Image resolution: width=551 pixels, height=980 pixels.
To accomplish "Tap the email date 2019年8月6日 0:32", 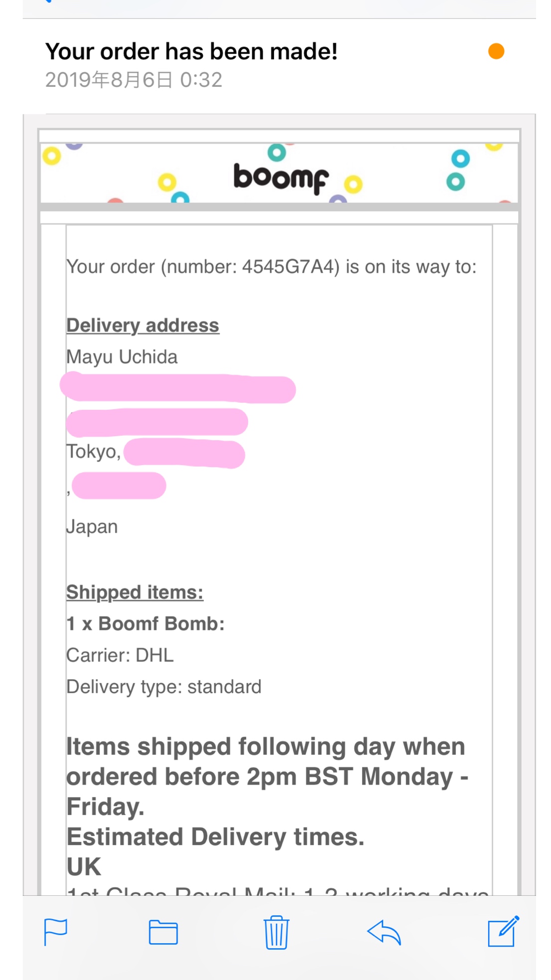I will click(x=134, y=80).
